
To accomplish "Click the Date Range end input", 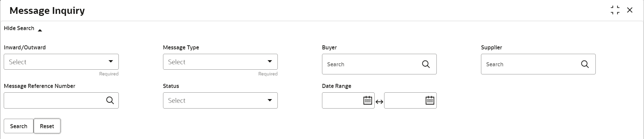I will click(x=404, y=100).
